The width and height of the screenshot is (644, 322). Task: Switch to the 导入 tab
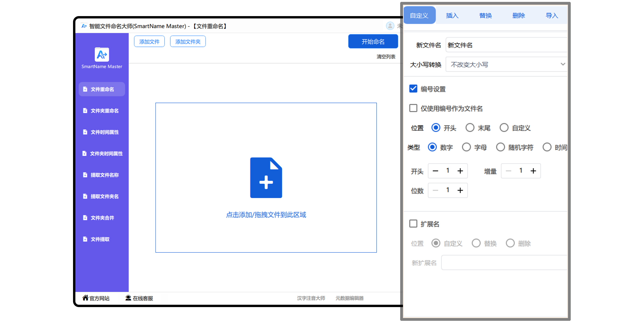click(x=552, y=15)
